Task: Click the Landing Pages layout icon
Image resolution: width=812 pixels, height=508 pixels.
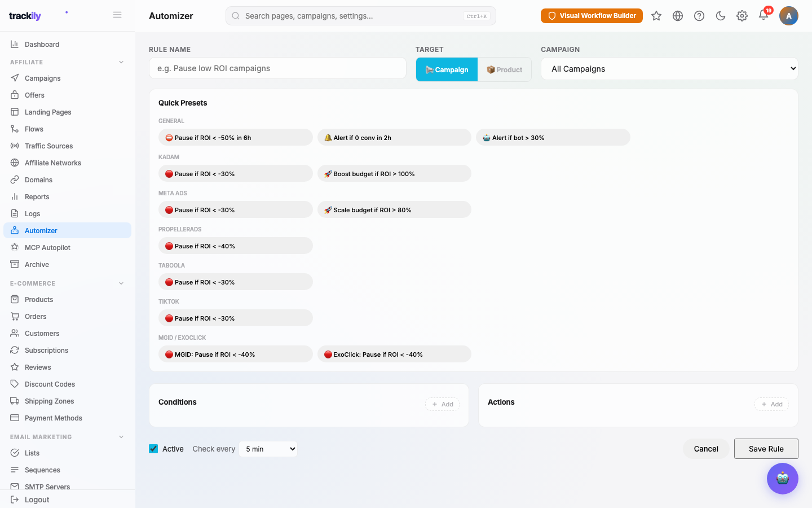Action: pyautogui.click(x=15, y=112)
